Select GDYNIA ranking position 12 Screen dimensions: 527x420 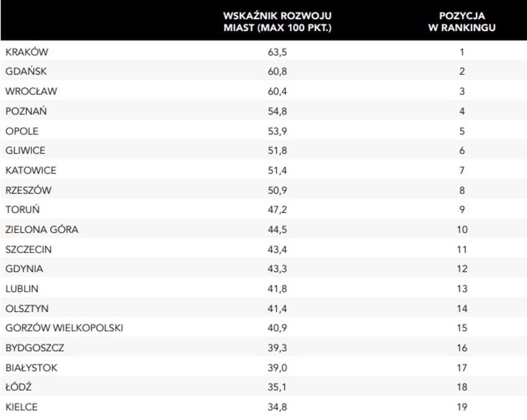462,269
